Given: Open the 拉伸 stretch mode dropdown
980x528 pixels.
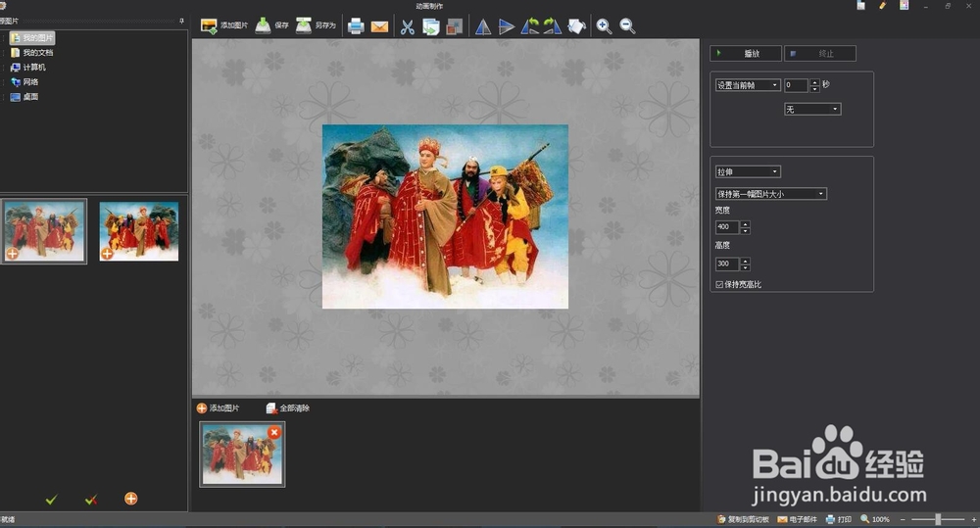Looking at the screenshot, I should (748, 171).
